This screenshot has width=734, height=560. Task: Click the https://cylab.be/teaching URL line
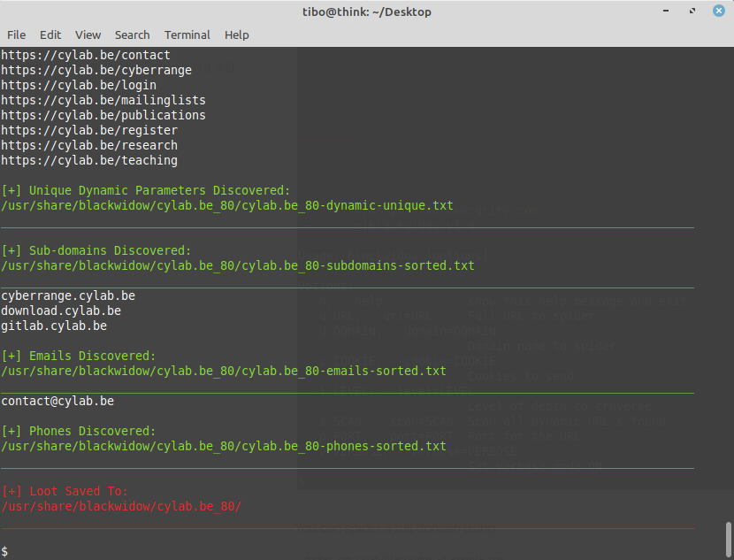[89, 160]
